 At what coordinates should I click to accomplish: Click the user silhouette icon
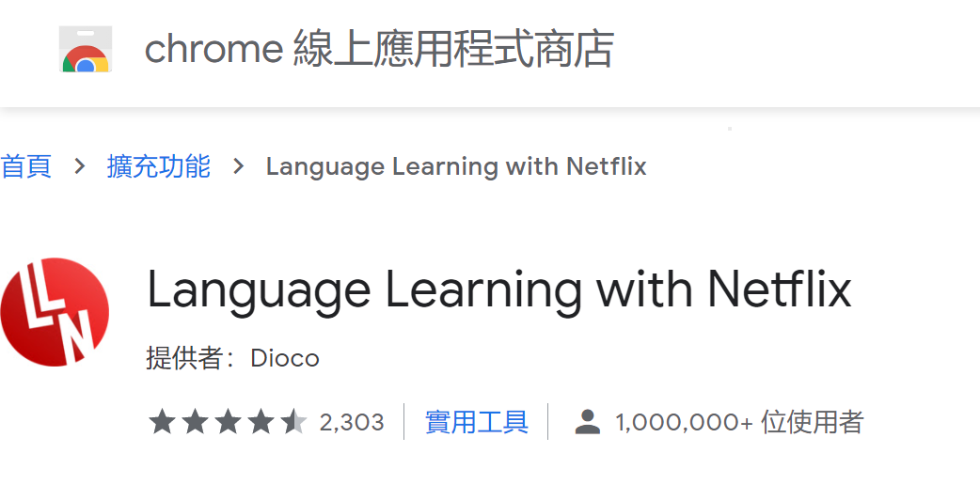click(x=588, y=422)
